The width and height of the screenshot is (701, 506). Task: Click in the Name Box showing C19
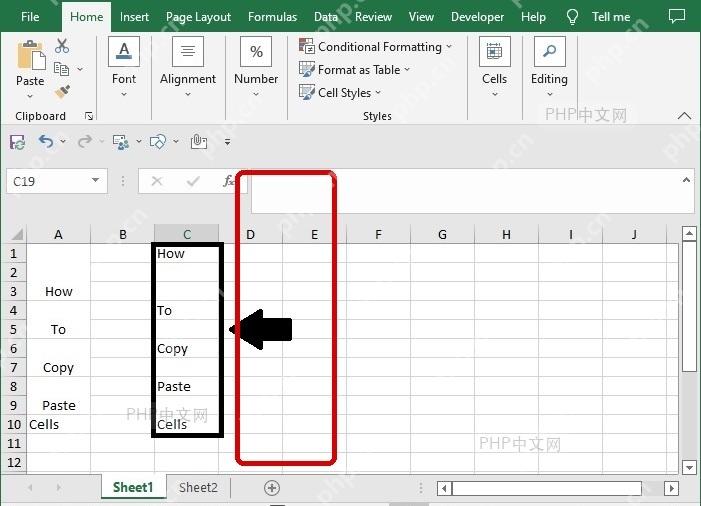(x=48, y=181)
